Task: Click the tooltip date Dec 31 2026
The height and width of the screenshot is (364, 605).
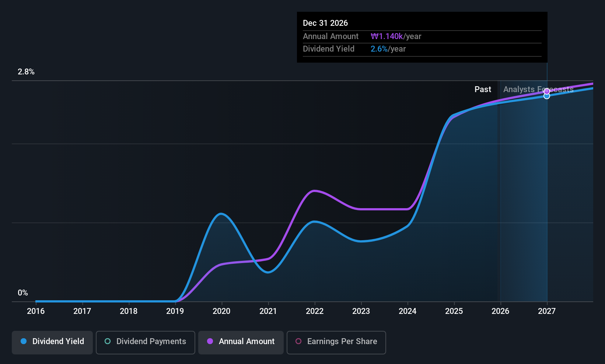Action: click(x=325, y=23)
